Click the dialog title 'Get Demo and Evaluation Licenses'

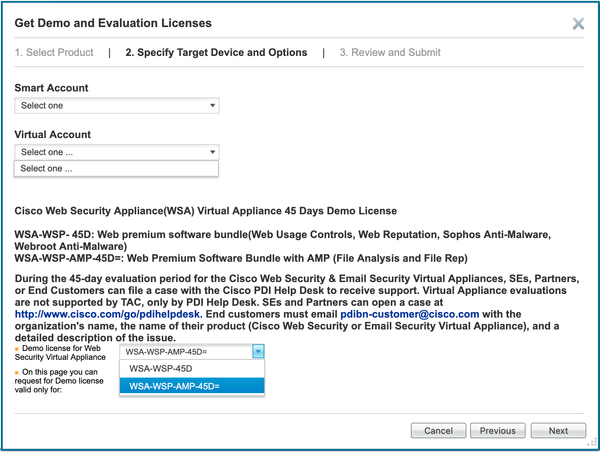coord(113,23)
